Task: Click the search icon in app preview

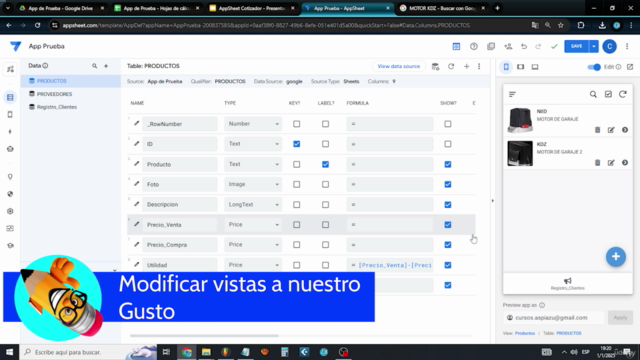Action: coord(593,94)
